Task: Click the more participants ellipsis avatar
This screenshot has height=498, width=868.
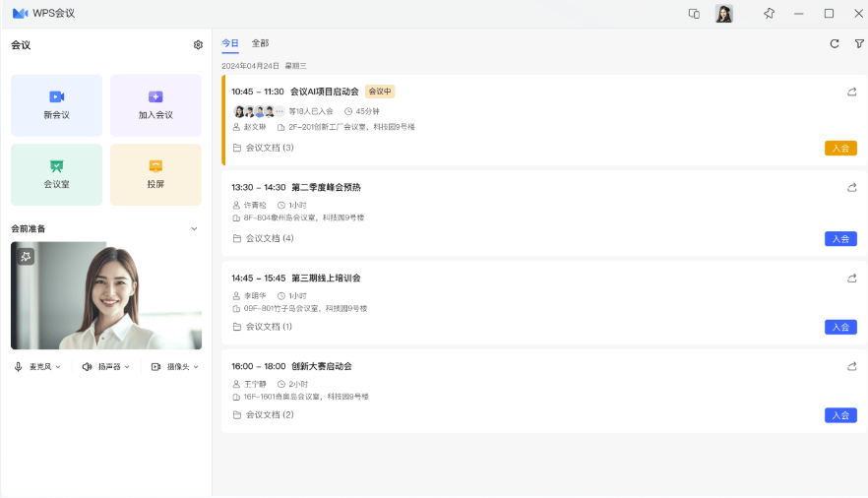Action: [279, 111]
